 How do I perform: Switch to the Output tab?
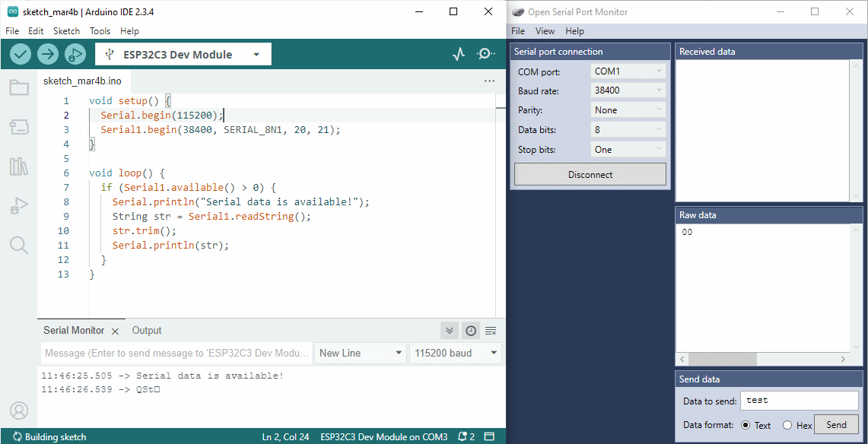point(147,331)
